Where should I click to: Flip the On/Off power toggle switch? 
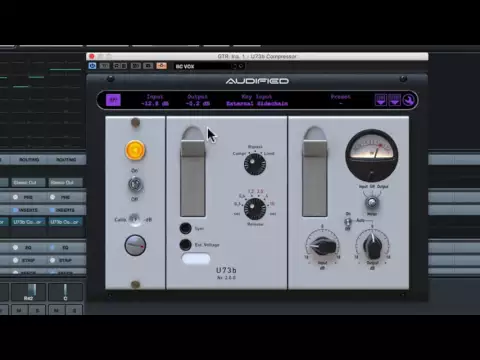pyautogui.click(x=135, y=185)
